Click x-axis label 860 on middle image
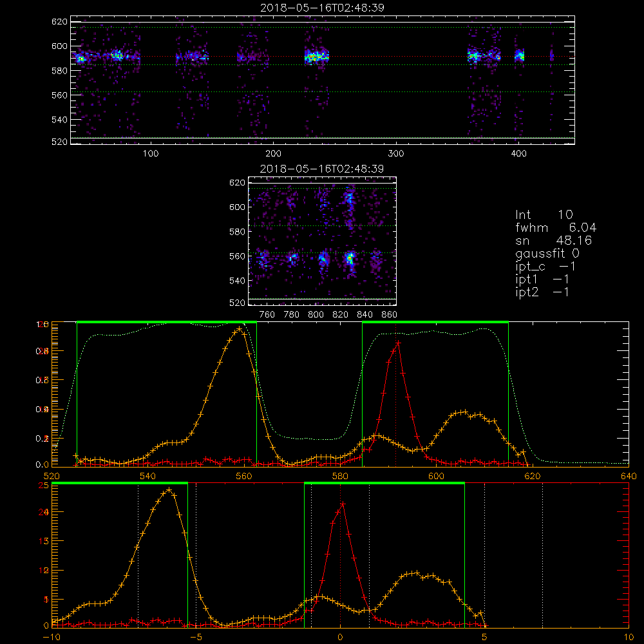 point(390,315)
